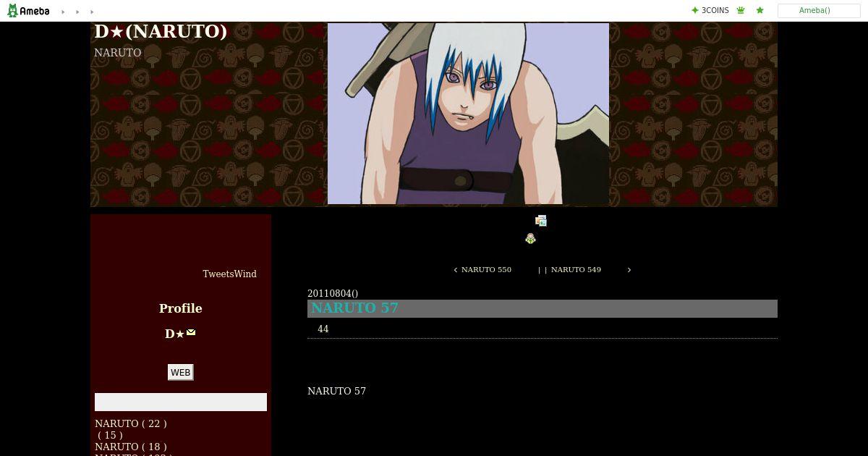Viewport: 868px width, 456px height.
Task: Click the anime character header image
Action: [x=468, y=114]
